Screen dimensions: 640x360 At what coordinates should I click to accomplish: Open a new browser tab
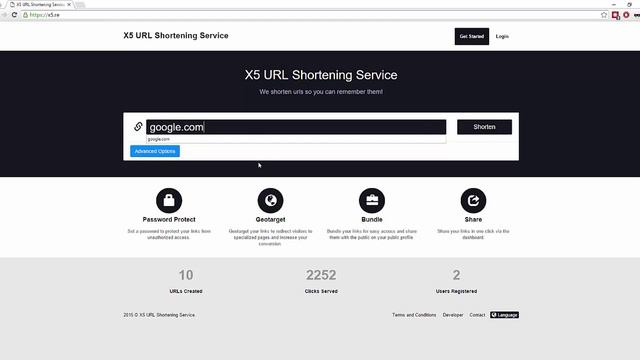click(x=80, y=5)
